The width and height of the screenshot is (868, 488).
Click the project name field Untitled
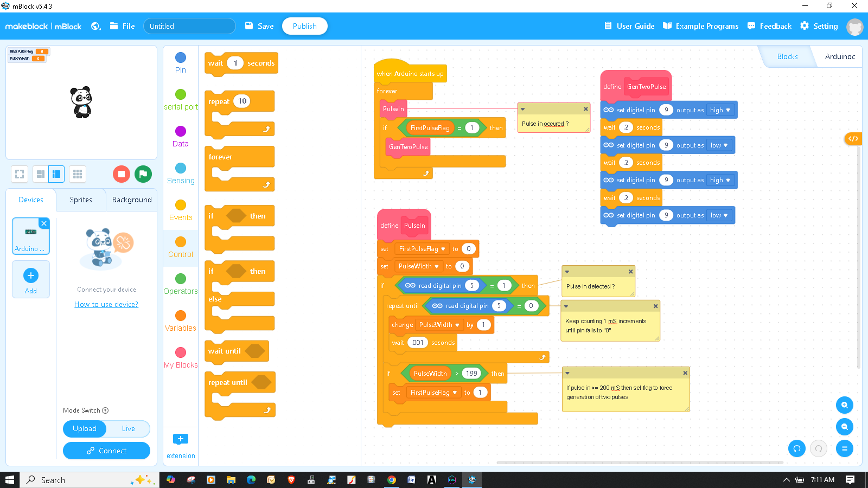pos(189,26)
